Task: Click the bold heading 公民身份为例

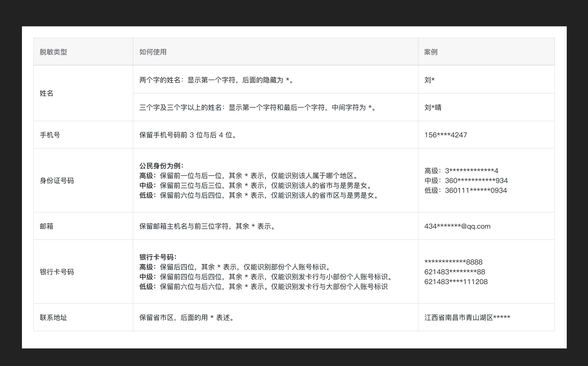Action: pyautogui.click(x=161, y=166)
